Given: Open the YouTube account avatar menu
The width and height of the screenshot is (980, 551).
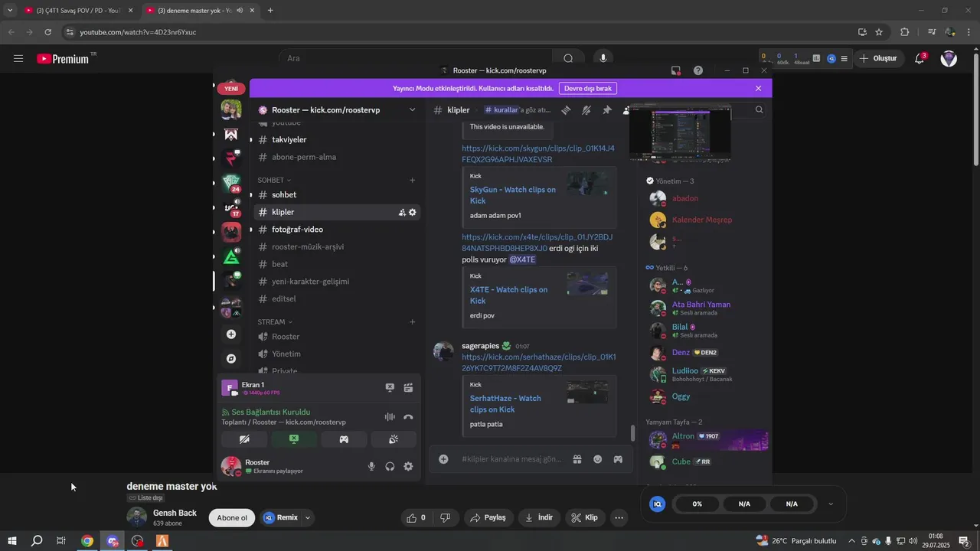Looking at the screenshot, I should 949,58.
